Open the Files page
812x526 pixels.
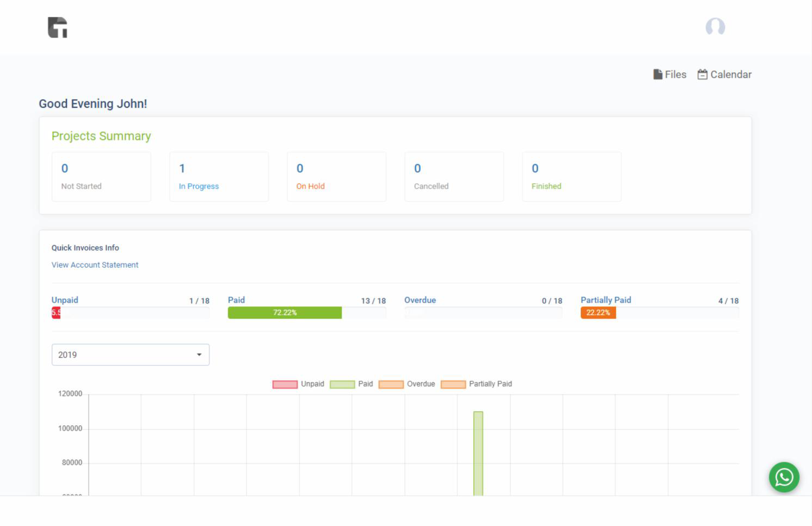[x=670, y=75]
